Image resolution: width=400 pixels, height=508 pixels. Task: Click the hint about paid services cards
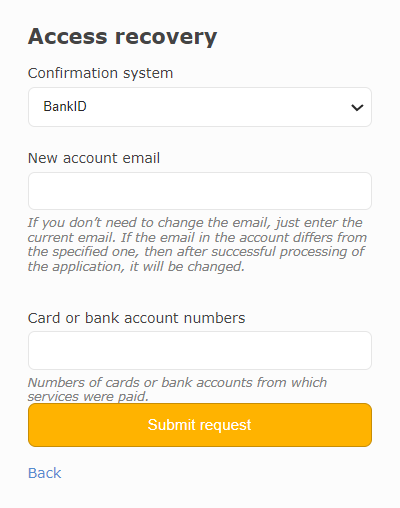(x=177, y=389)
